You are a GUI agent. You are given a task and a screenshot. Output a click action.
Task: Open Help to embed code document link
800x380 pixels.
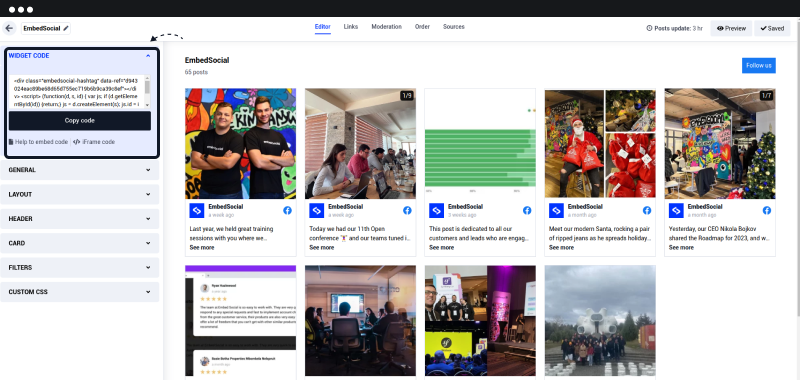(38, 142)
